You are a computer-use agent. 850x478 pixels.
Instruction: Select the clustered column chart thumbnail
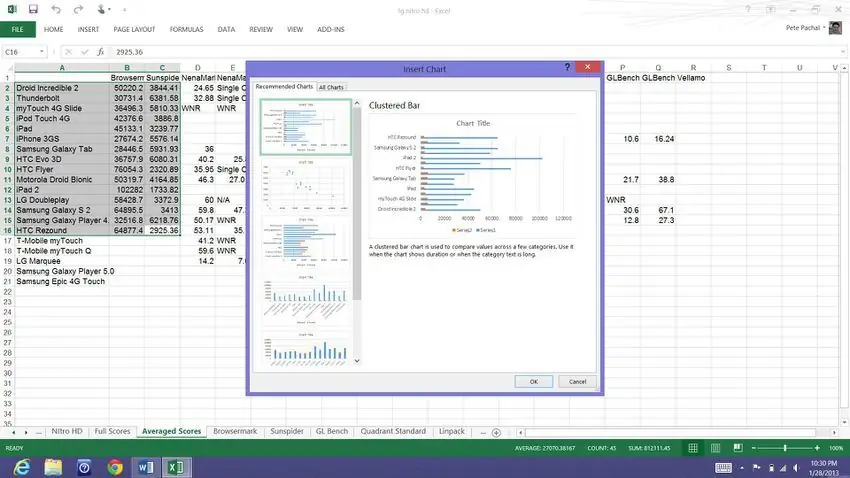tap(306, 300)
